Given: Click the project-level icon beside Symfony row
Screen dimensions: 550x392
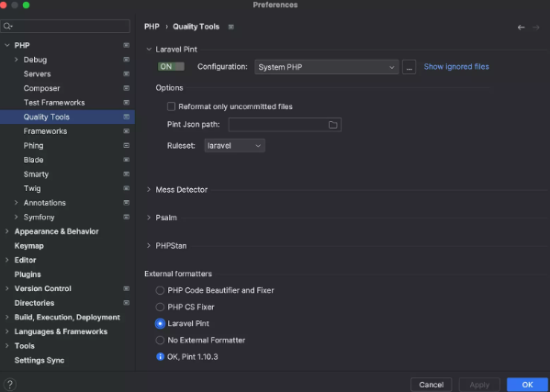Looking at the screenshot, I should pos(127,217).
